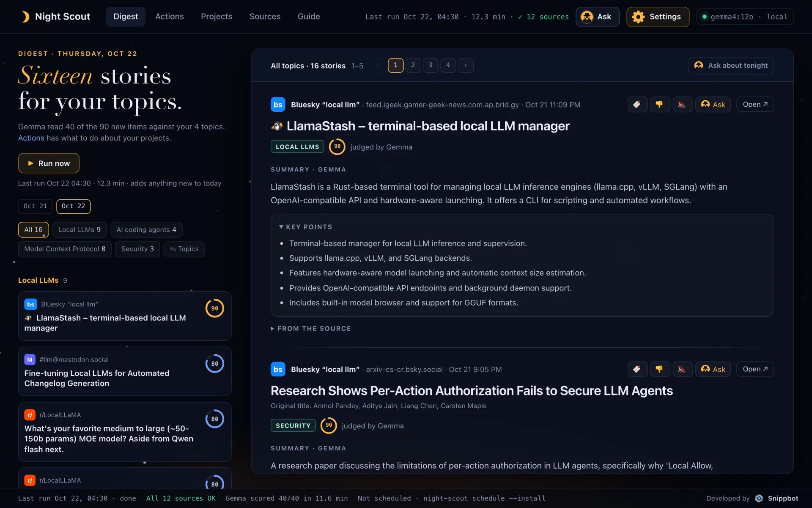The width and height of the screenshot is (812, 508).
Task: Click Ask about tonight
Action: coord(731,66)
